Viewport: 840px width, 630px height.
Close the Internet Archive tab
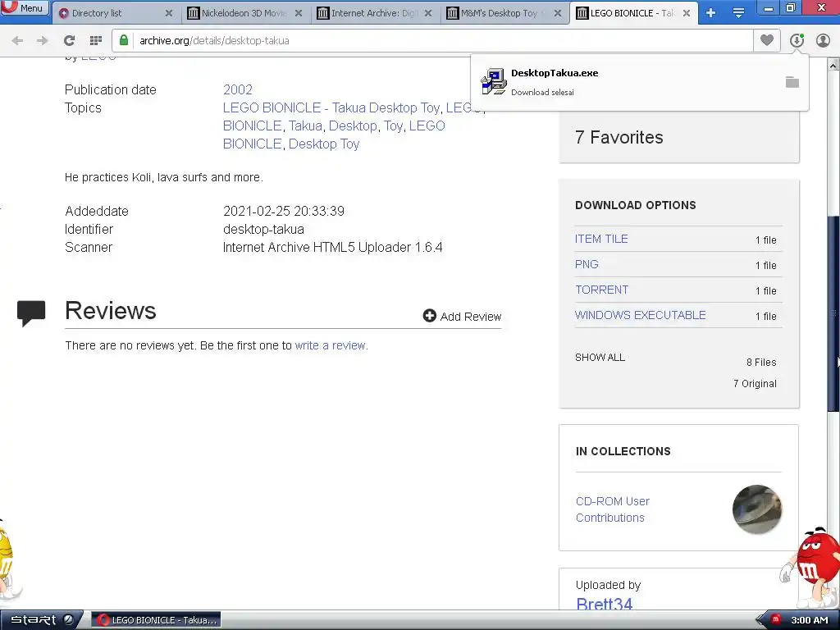tap(428, 13)
